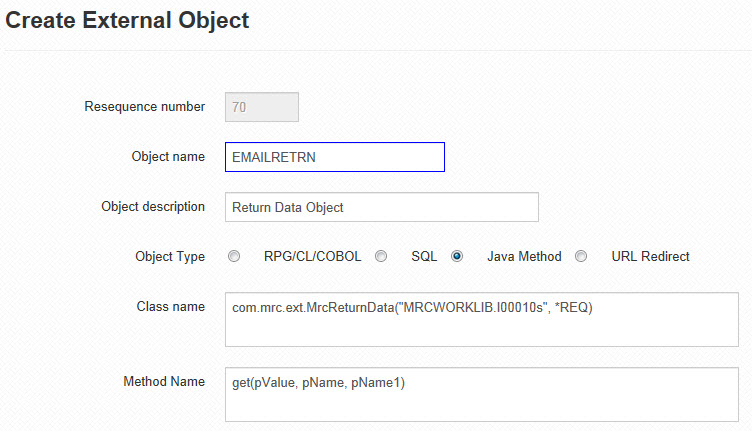The height and width of the screenshot is (431, 752).
Task: Click the Object description input box
Action: (382, 207)
